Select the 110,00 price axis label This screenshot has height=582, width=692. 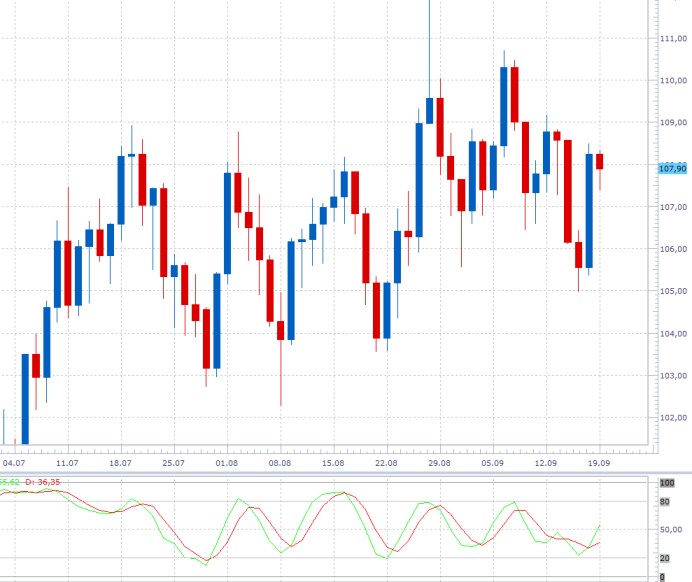coord(673,81)
